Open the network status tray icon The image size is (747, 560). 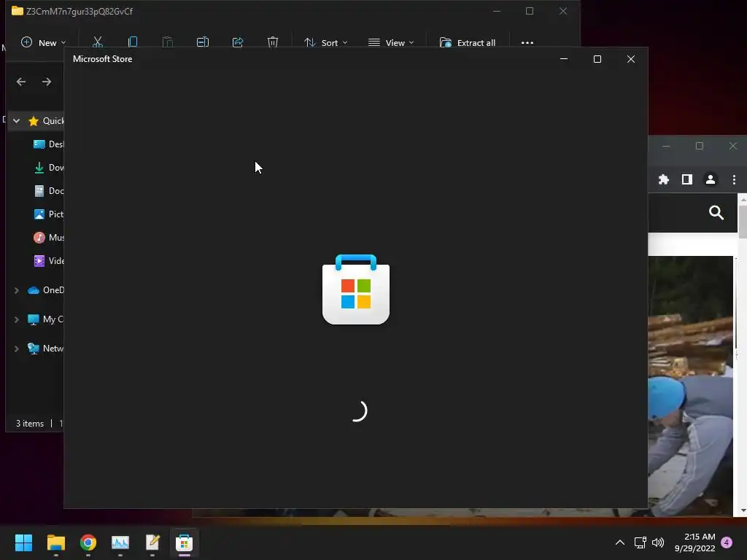[640, 542]
